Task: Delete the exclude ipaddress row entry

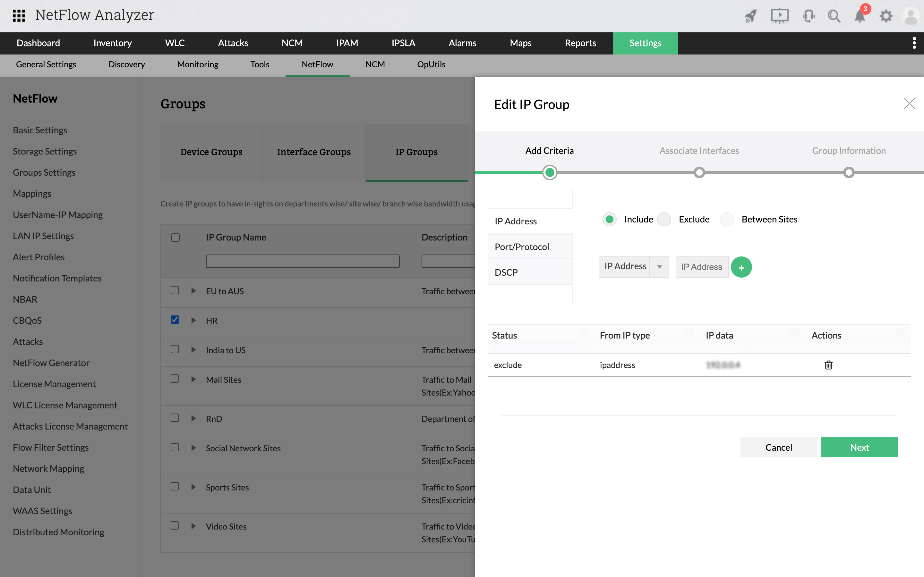Action: (828, 365)
